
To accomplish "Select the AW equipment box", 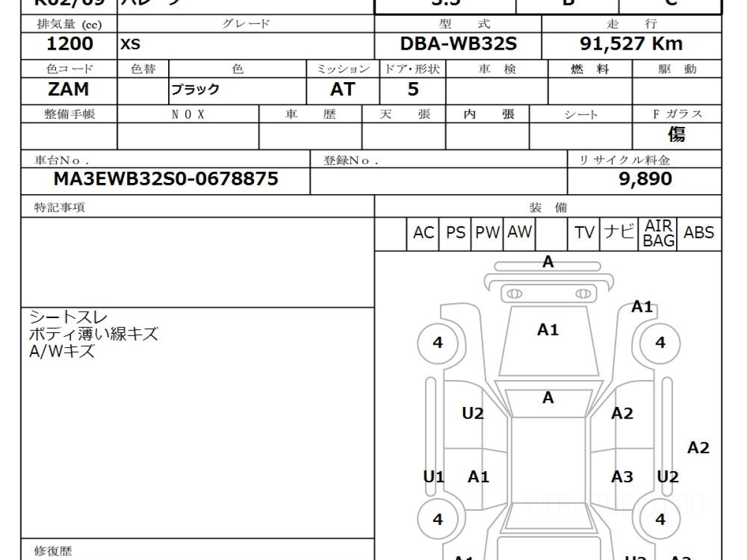I will (520, 233).
